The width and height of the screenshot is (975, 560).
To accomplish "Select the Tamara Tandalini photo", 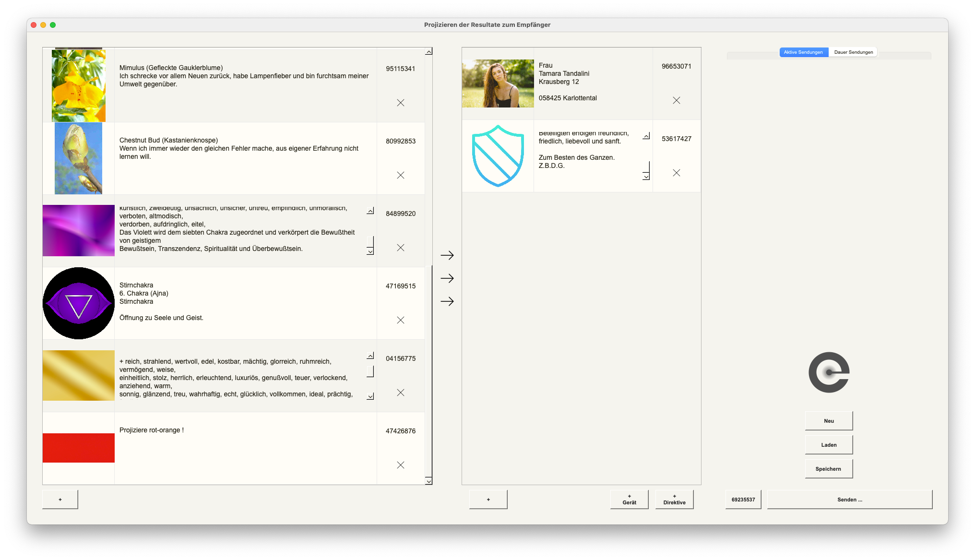I will (x=498, y=83).
